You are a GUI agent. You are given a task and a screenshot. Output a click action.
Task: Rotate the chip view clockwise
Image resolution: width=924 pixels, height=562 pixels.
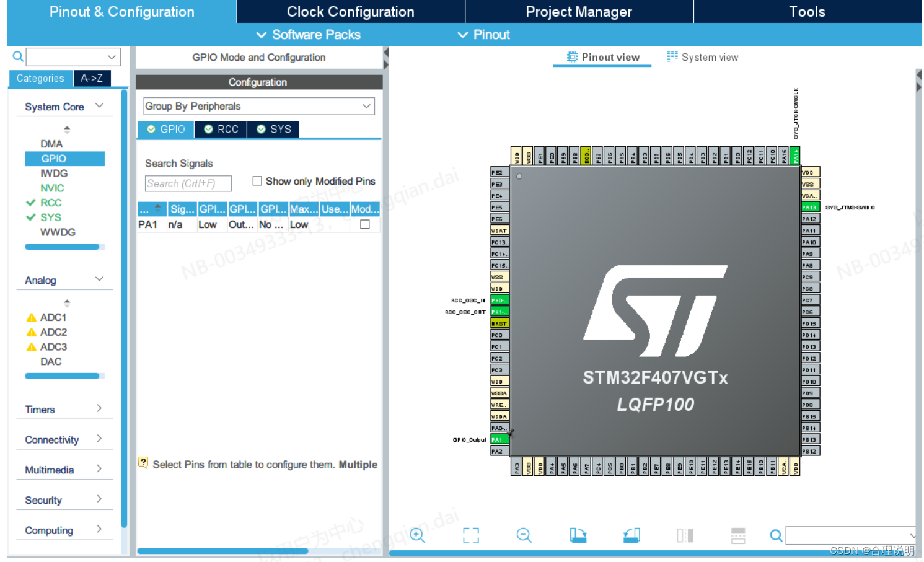point(578,535)
